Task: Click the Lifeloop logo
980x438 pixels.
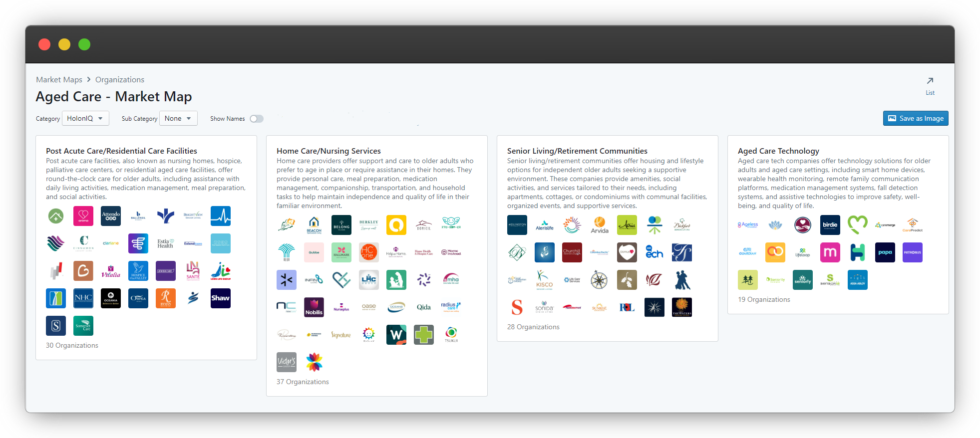Action: [x=803, y=252]
